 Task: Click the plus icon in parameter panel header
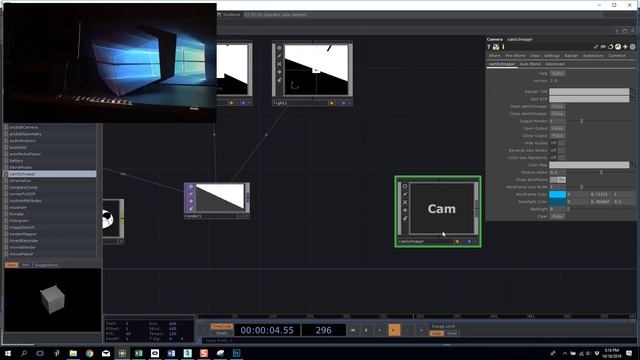pos(625,47)
